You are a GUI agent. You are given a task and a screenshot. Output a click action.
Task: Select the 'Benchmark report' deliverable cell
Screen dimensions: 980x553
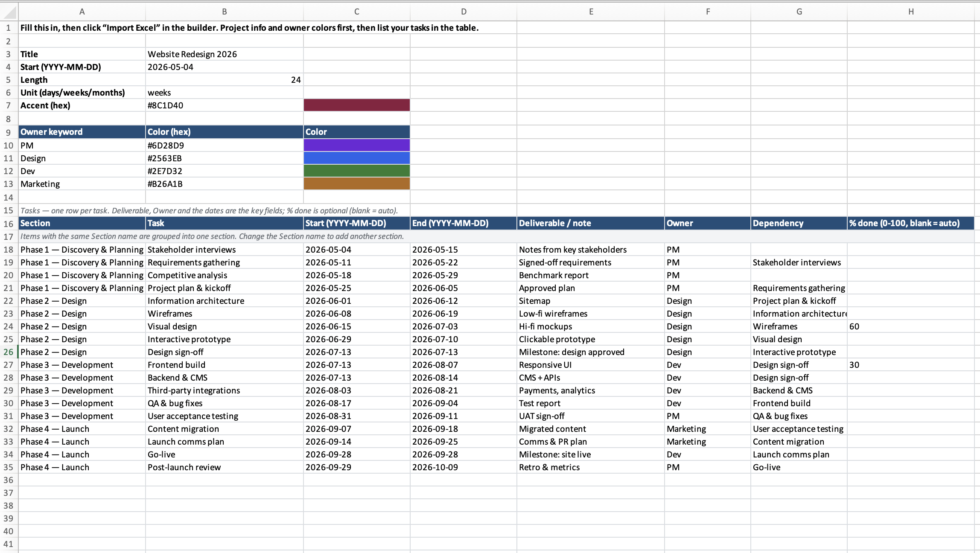pyautogui.click(x=591, y=275)
